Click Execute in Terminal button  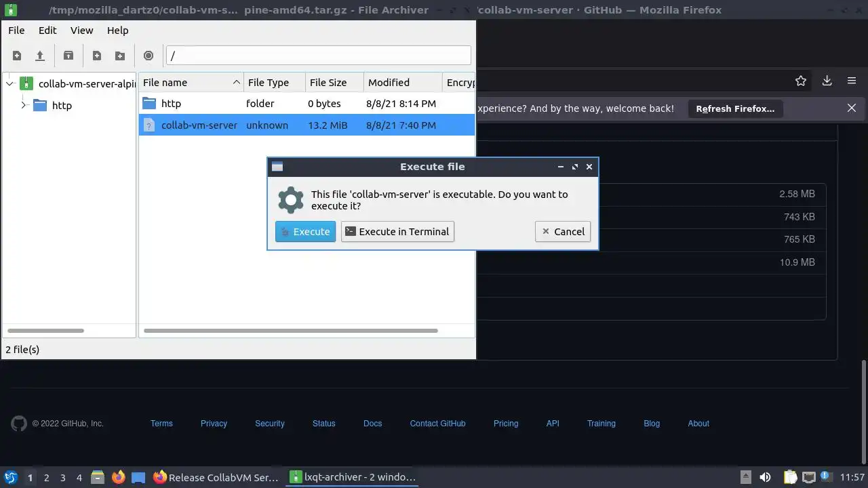tap(397, 231)
